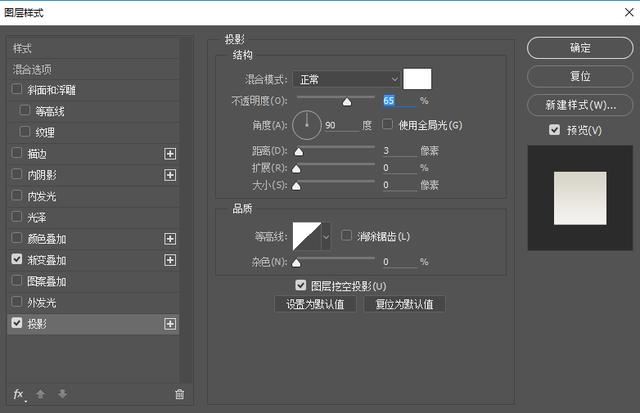This screenshot has width=640, height=413.
Task: Enable the 外发光 checkbox
Action: click(17, 302)
